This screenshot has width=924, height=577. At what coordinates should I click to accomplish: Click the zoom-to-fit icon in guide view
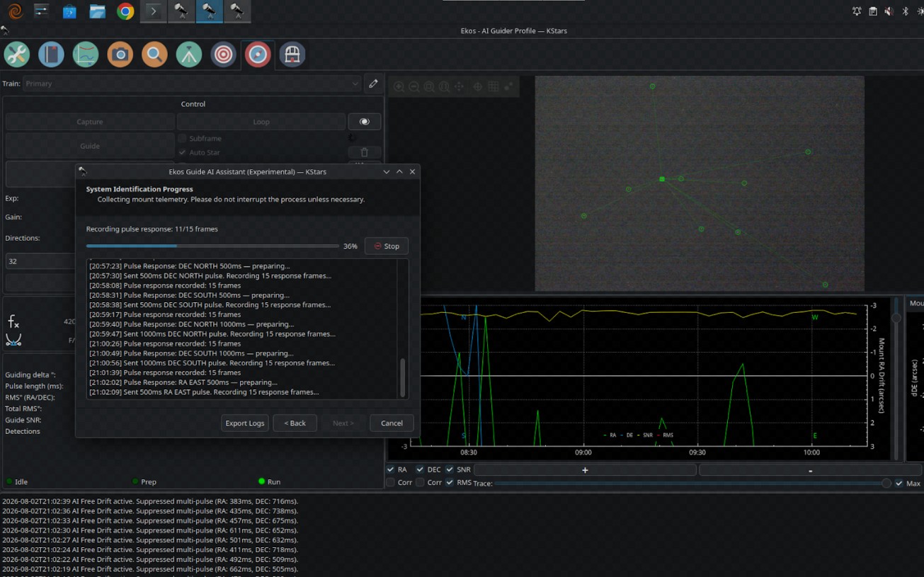point(444,86)
